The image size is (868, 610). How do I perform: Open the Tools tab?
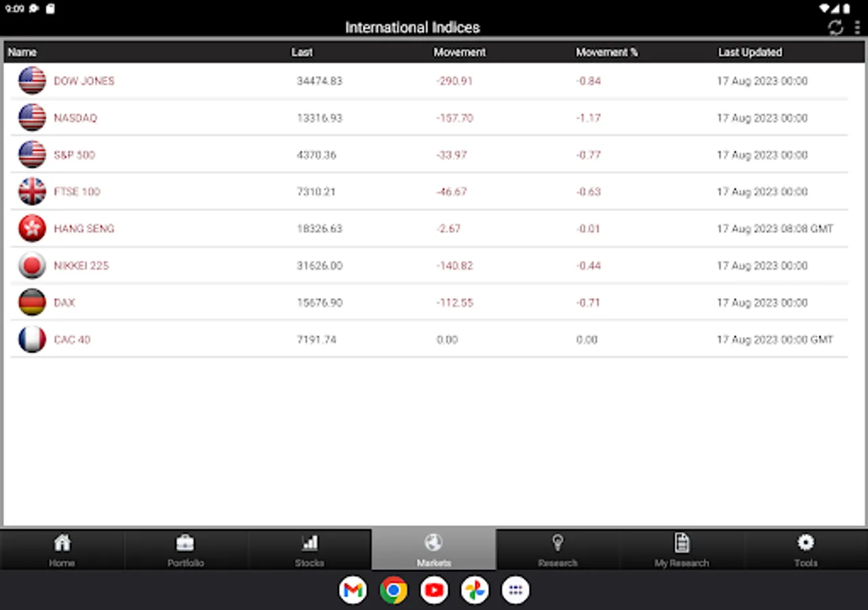click(806, 550)
